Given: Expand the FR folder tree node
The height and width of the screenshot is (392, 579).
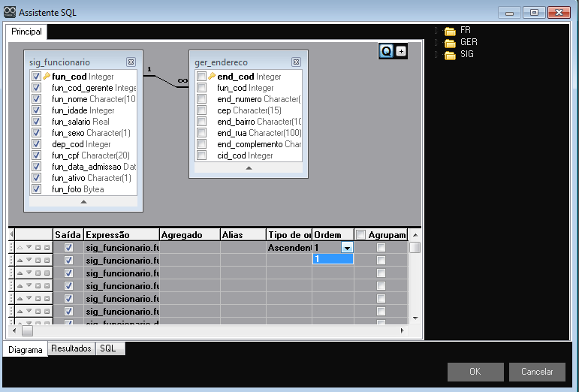Looking at the screenshot, I should 436,31.
